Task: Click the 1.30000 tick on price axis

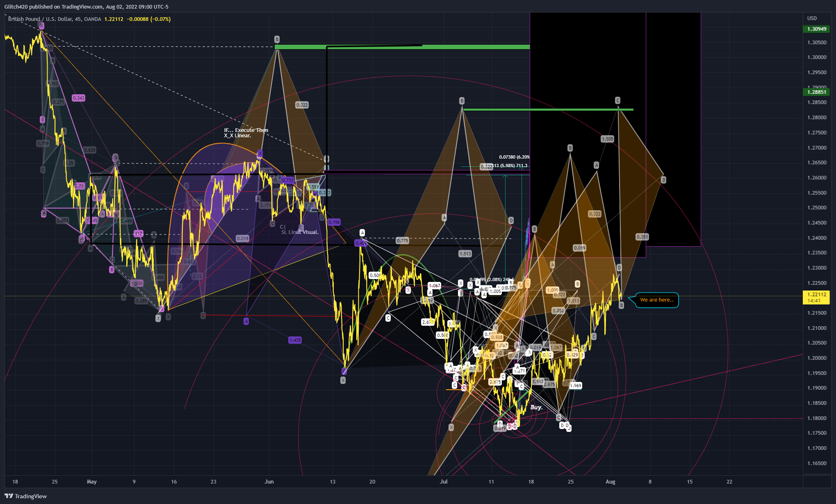Action: click(817, 57)
